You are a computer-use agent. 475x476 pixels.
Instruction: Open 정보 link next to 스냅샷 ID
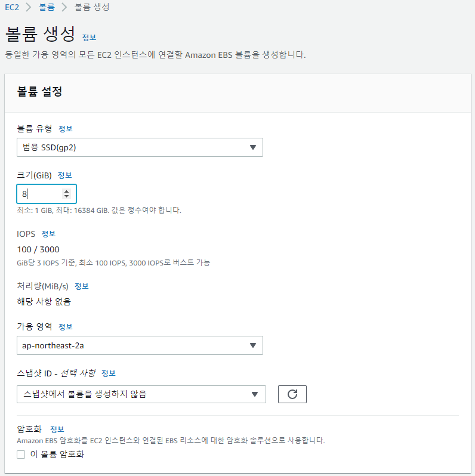[x=109, y=373]
